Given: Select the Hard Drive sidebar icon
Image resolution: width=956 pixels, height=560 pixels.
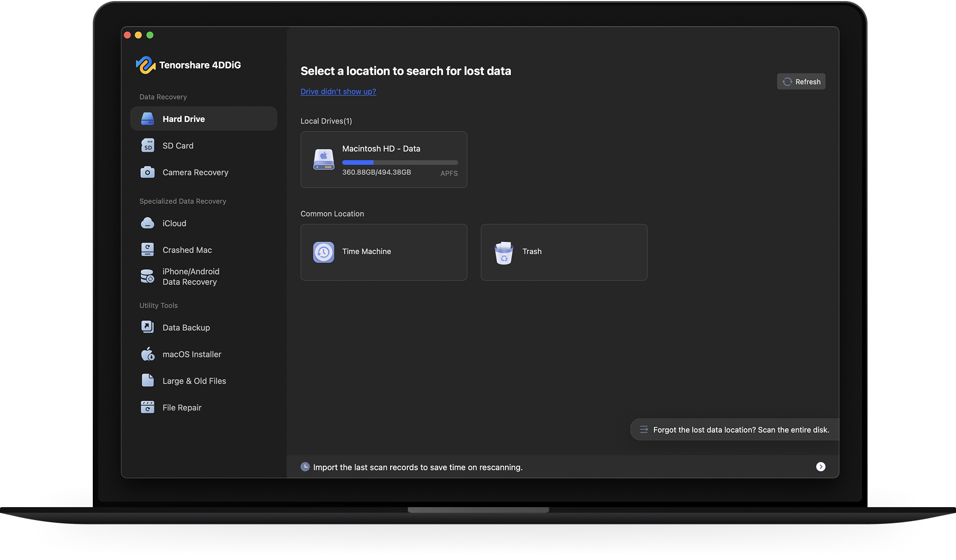Looking at the screenshot, I should (147, 119).
